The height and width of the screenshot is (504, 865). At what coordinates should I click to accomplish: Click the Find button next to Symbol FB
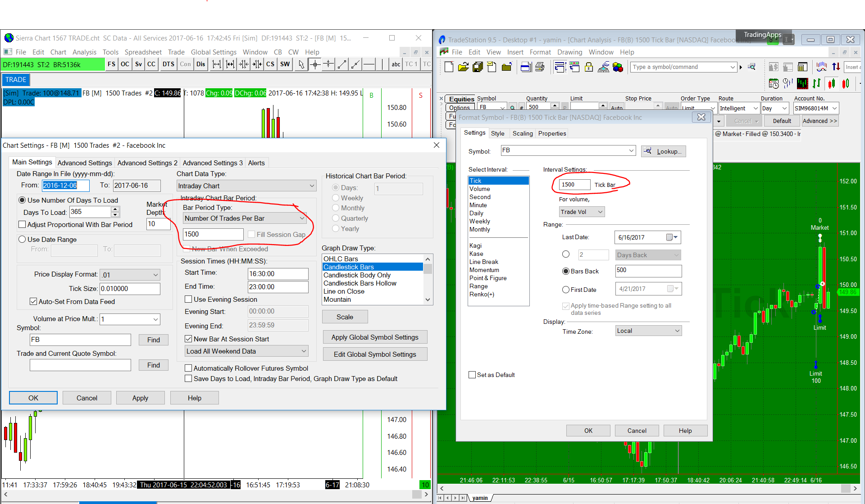[x=153, y=340]
